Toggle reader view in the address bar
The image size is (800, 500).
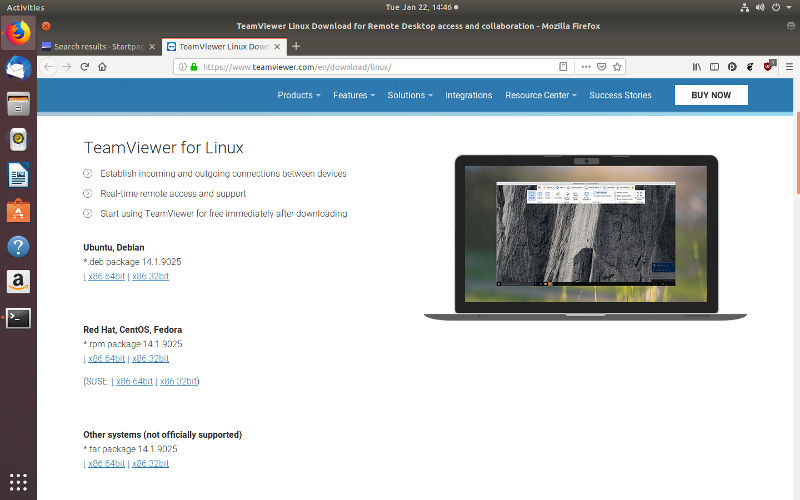tap(563, 67)
